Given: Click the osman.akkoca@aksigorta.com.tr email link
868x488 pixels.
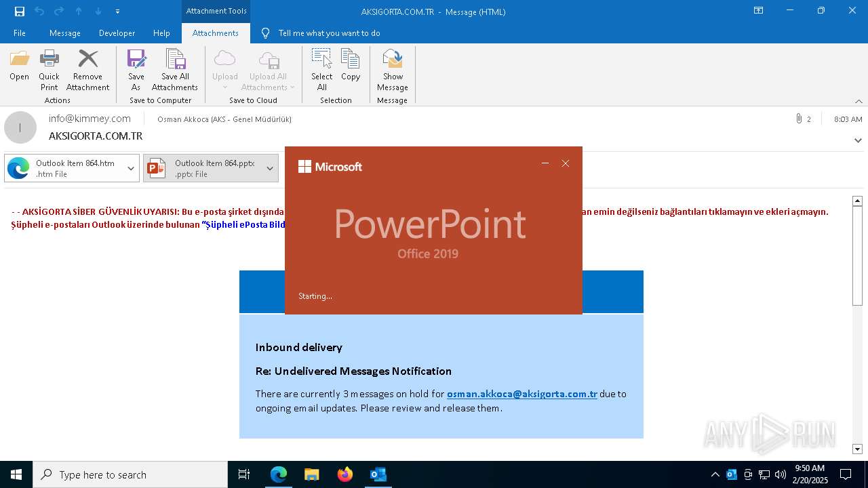Looking at the screenshot, I should coord(522,394).
